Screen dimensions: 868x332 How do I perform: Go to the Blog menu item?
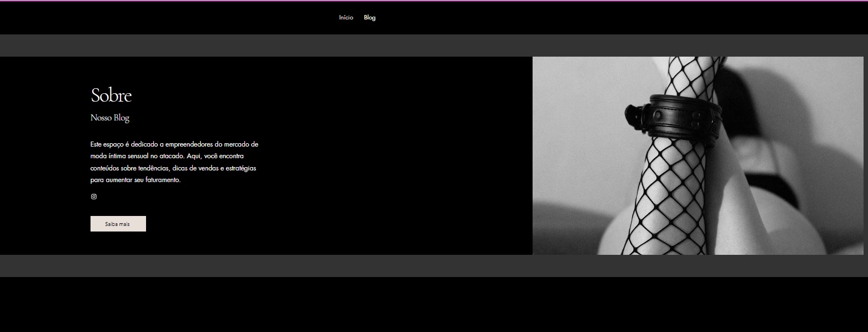[370, 18]
